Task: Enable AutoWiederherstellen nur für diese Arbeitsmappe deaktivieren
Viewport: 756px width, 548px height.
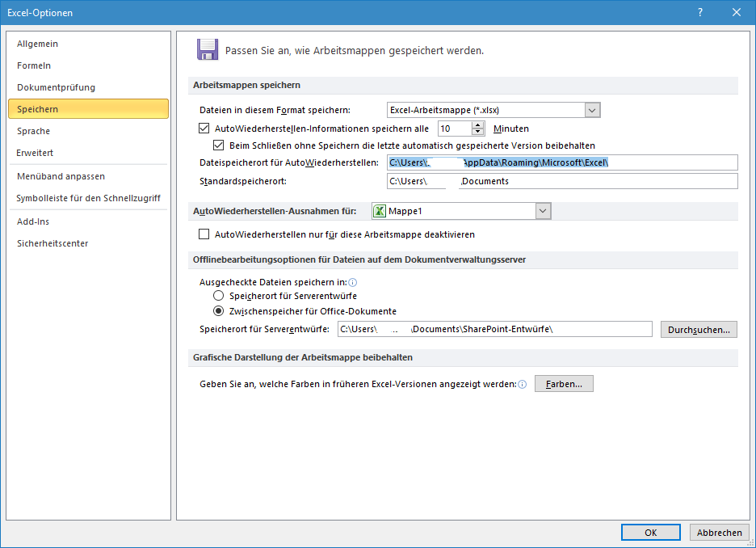Action: [x=204, y=234]
